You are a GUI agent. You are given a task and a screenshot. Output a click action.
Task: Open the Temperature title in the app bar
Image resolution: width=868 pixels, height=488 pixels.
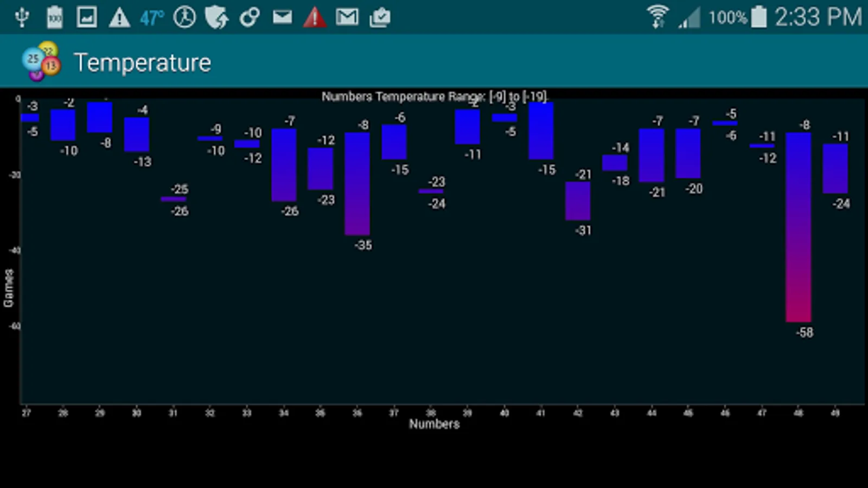[143, 61]
